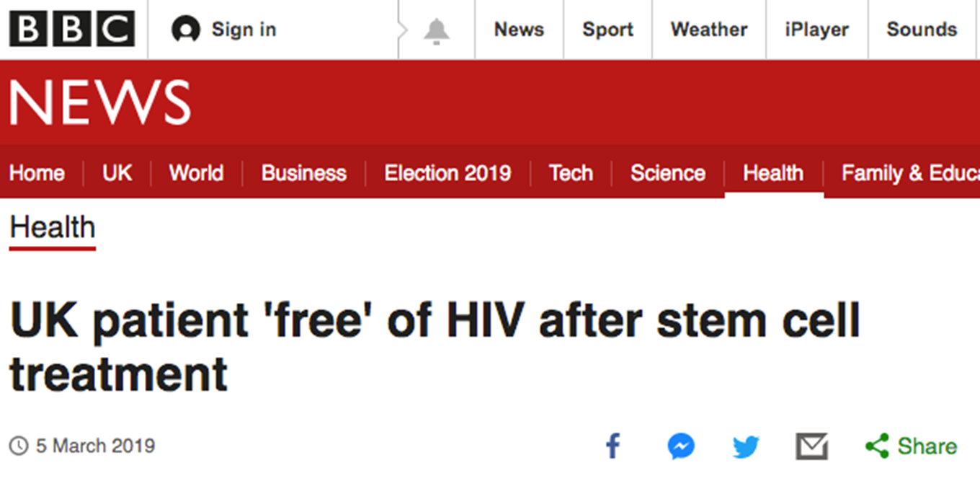Open the green Share button
This screenshot has width=980, height=481.
911,446
